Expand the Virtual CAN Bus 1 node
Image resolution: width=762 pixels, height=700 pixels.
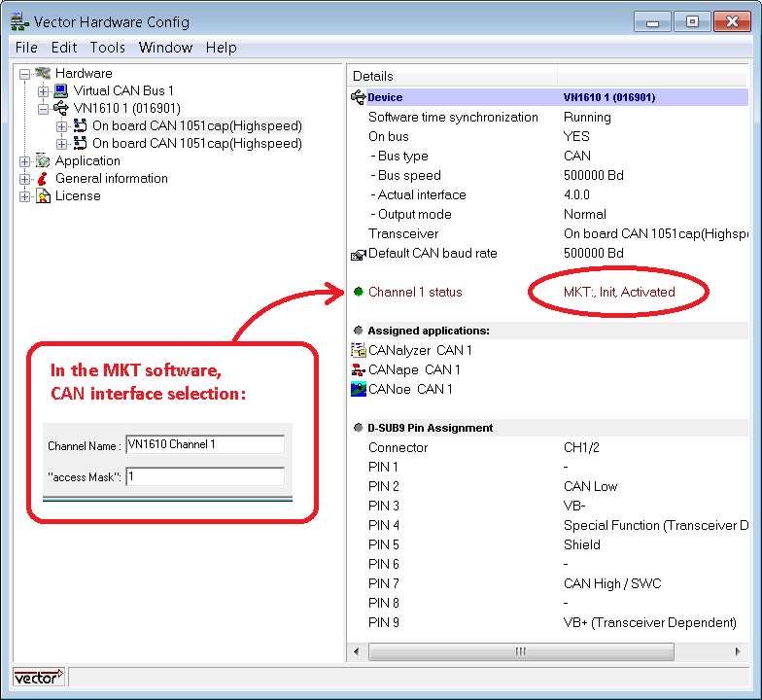coord(43,91)
